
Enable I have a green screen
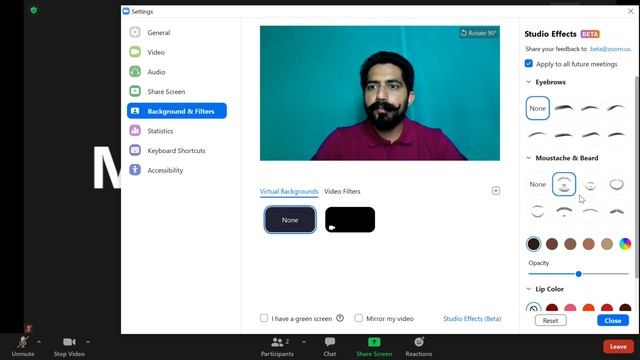[264, 318]
